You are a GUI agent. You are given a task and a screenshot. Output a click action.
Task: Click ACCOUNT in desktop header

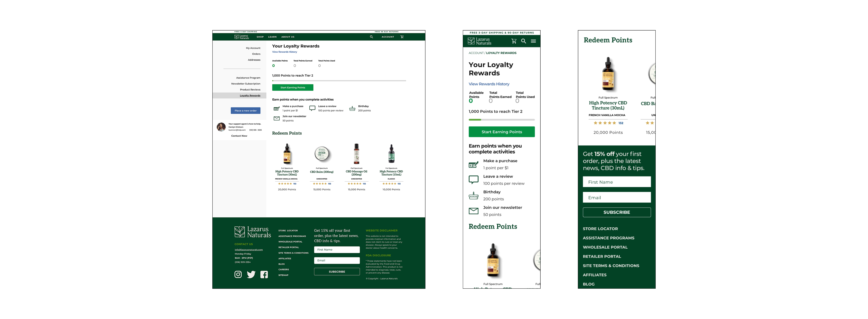pyautogui.click(x=388, y=37)
